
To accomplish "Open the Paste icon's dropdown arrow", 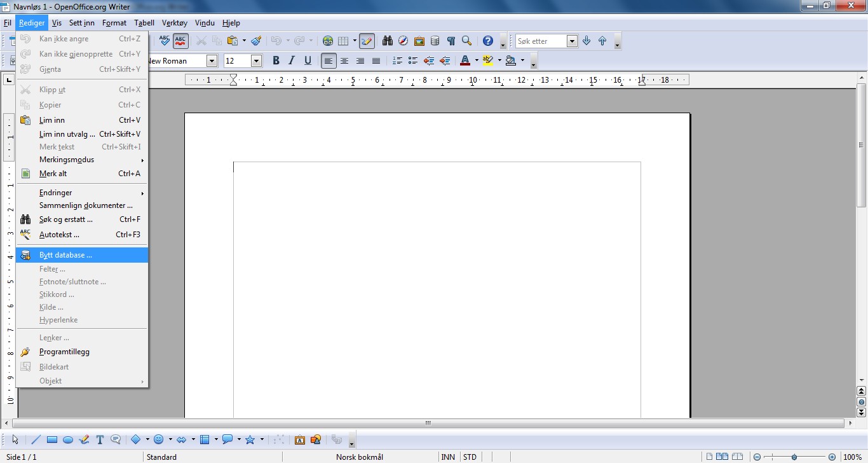I will (243, 41).
